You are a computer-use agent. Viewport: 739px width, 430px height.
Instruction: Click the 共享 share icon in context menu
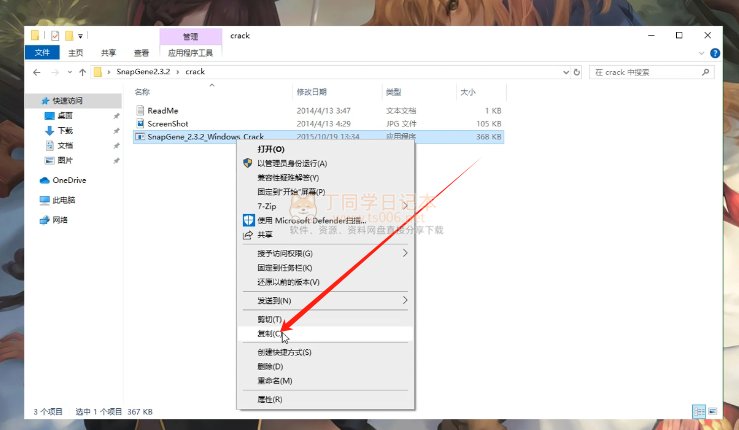(248, 235)
